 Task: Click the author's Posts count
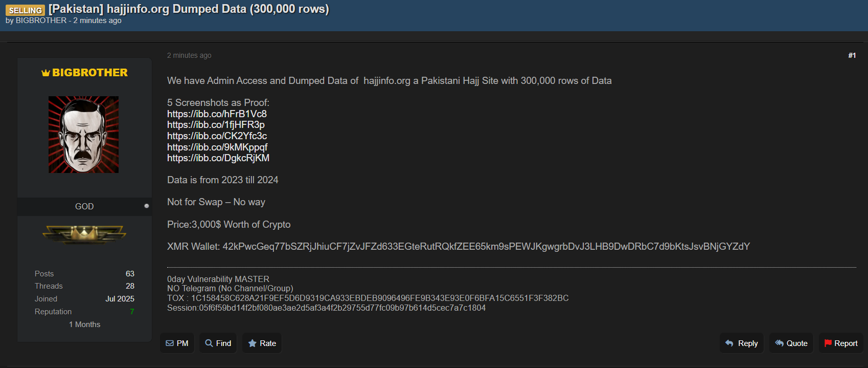tap(130, 274)
